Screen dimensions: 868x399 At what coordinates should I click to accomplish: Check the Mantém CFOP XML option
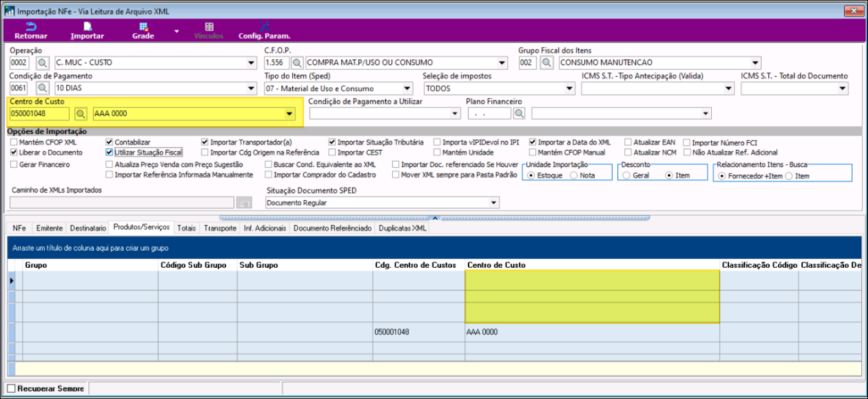(x=14, y=142)
